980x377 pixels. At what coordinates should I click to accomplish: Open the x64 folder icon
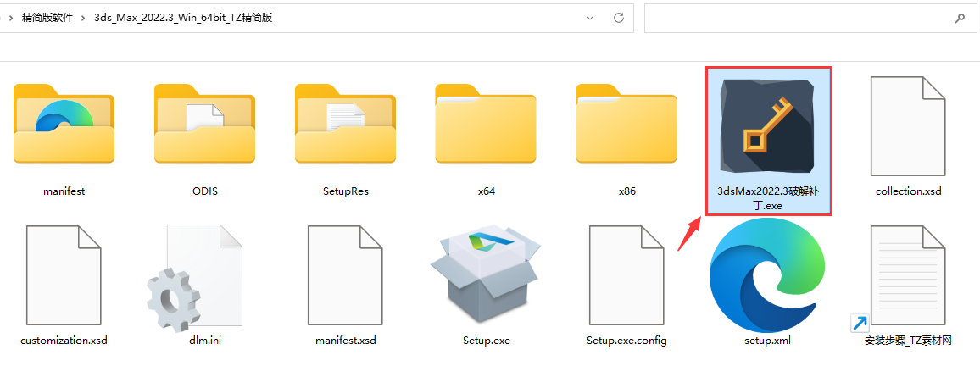click(486, 124)
